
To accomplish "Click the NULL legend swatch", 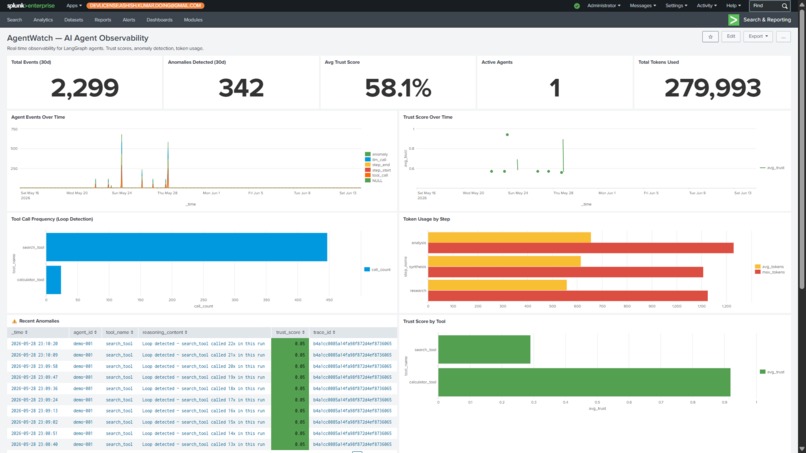I will click(368, 180).
